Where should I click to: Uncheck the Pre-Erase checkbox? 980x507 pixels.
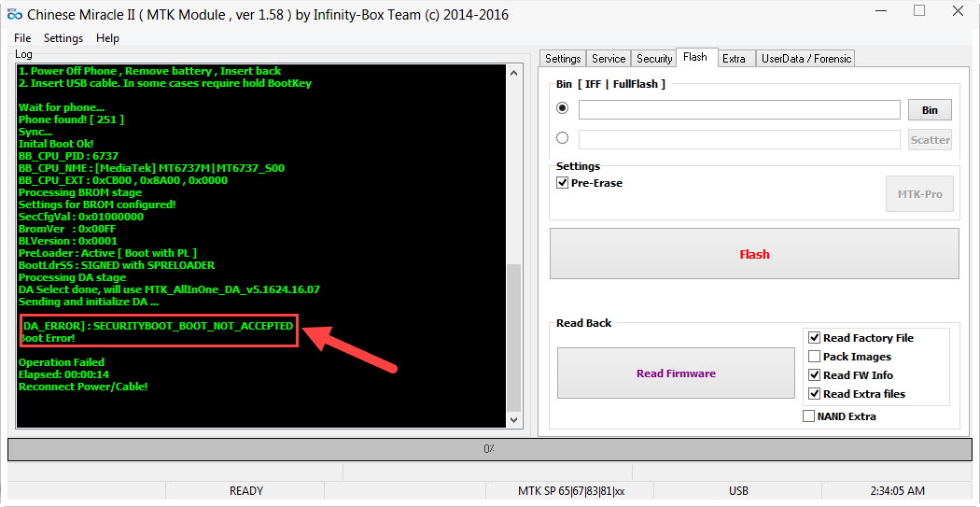tap(562, 183)
